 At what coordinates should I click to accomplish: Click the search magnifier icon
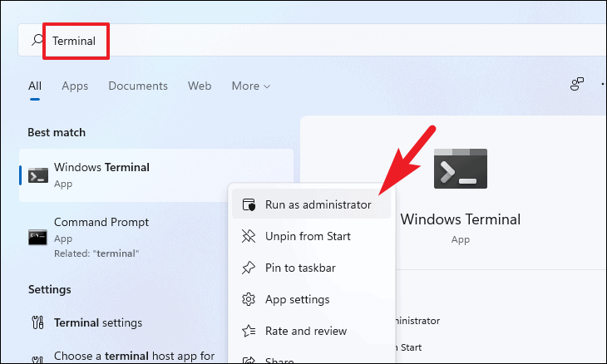click(37, 40)
